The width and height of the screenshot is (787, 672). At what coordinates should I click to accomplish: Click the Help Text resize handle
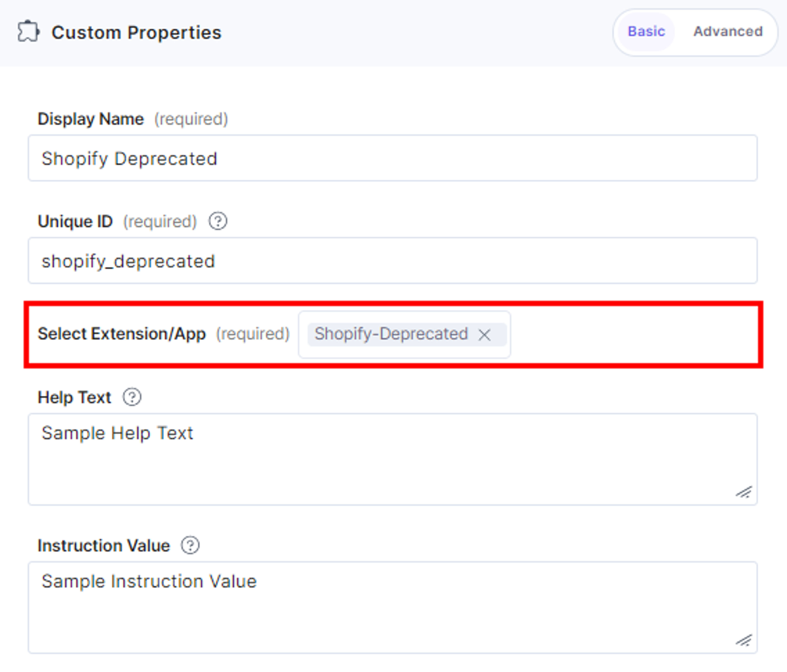pos(744,492)
